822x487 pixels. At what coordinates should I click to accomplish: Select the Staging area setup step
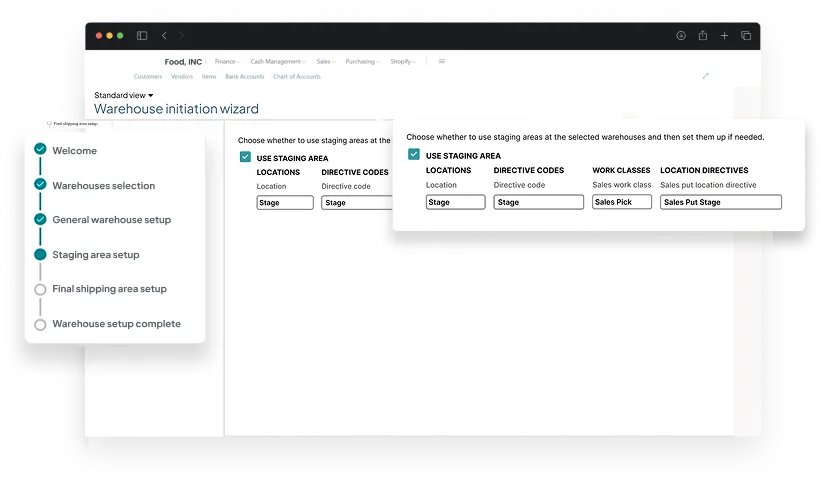95,255
